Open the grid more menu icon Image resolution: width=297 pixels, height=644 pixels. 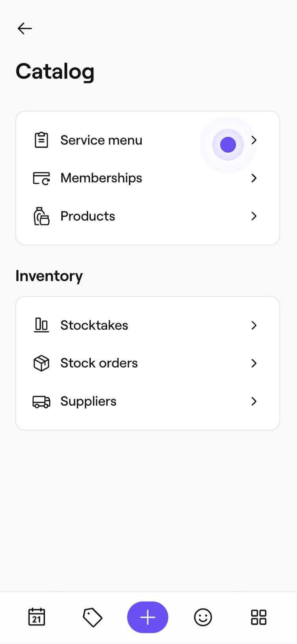tap(259, 617)
